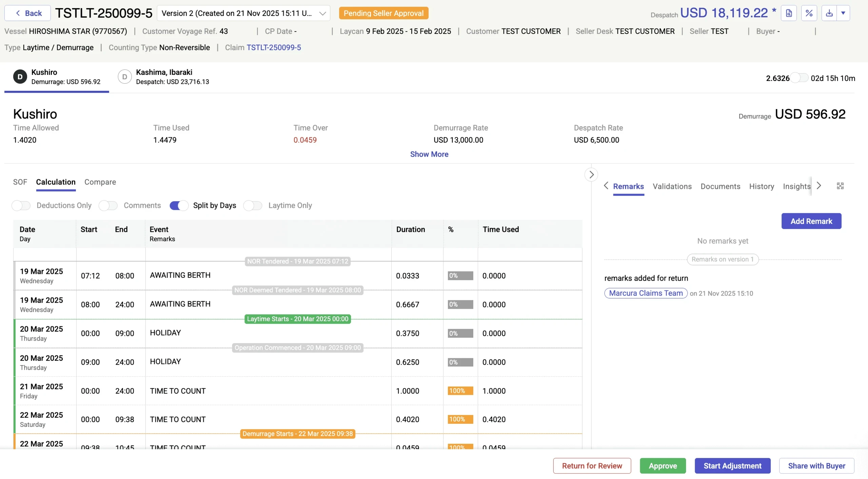Enable the Deductions Only toggle
The height and width of the screenshot is (479, 868).
[x=21, y=205]
